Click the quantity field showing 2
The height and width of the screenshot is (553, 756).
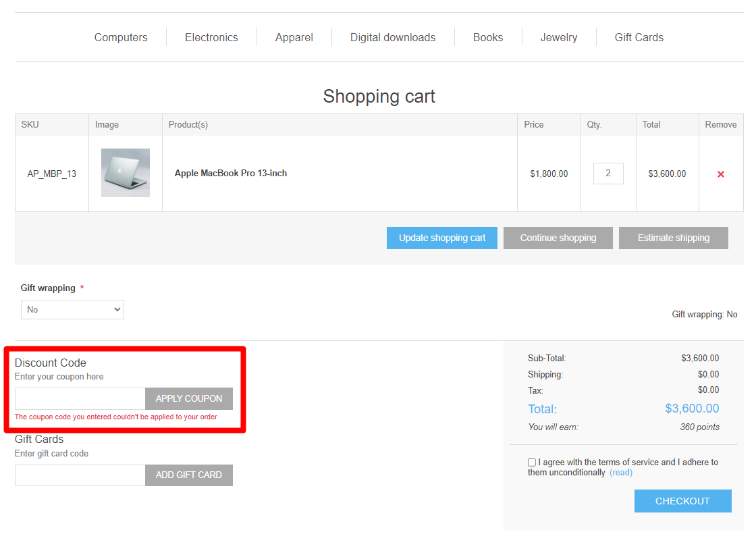click(608, 174)
